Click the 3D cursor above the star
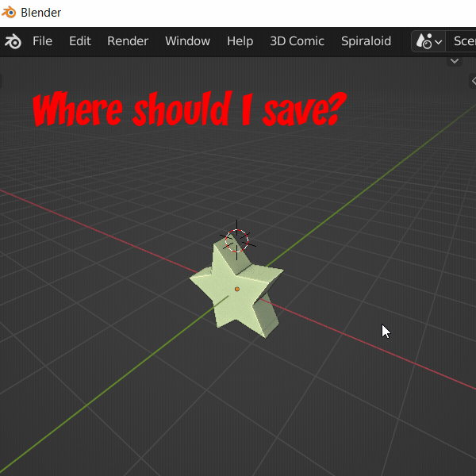476x476 pixels. [236, 240]
